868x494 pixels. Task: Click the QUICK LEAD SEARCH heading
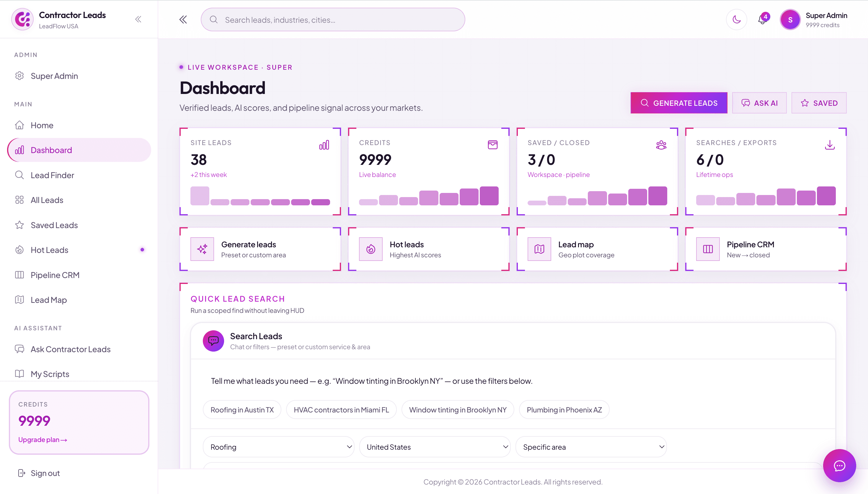(238, 299)
